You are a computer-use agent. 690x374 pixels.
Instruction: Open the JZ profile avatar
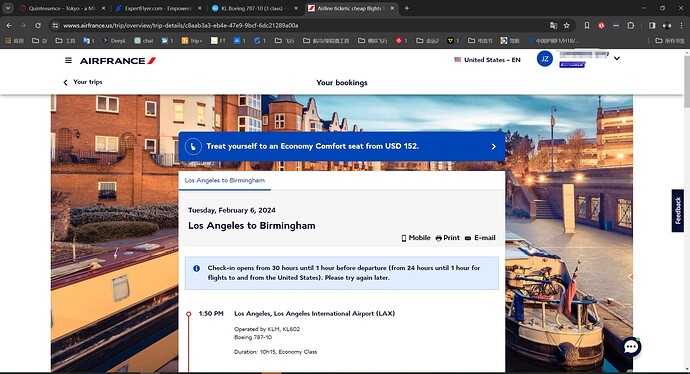coord(544,59)
